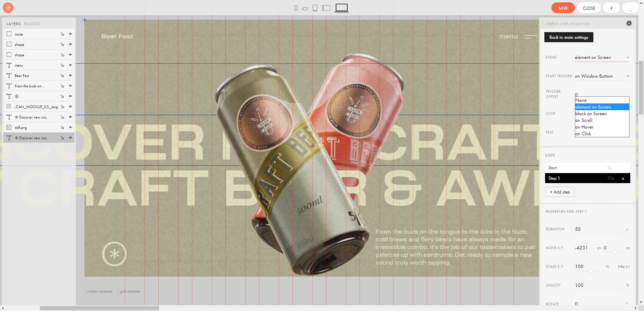This screenshot has width=644, height=311.
Task: Switch to the LAYERS tab
Action: click(x=13, y=24)
